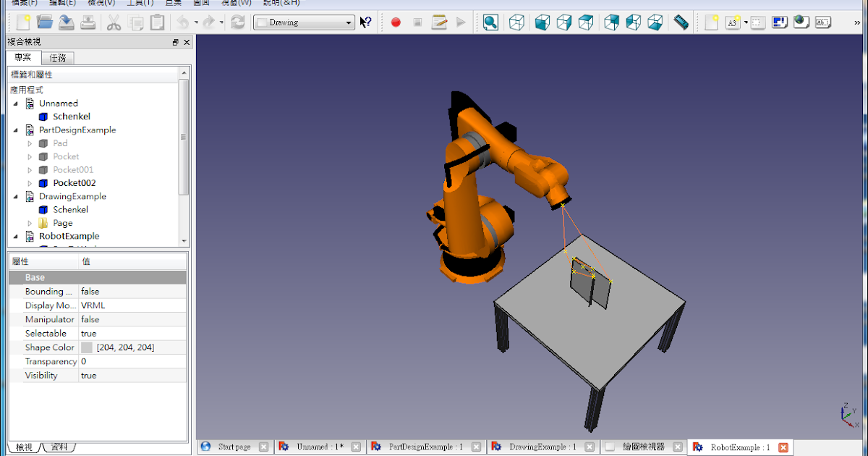The image size is (868, 456).
Task: Close the RobotExample : 1 tab
Action: tap(783, 447)
